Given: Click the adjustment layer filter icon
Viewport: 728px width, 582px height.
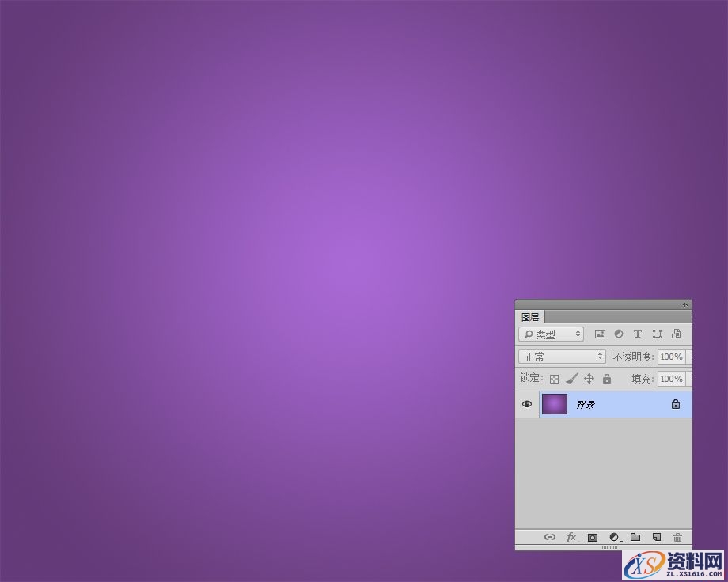Looking at the screenshot, I should coord(619,334).
